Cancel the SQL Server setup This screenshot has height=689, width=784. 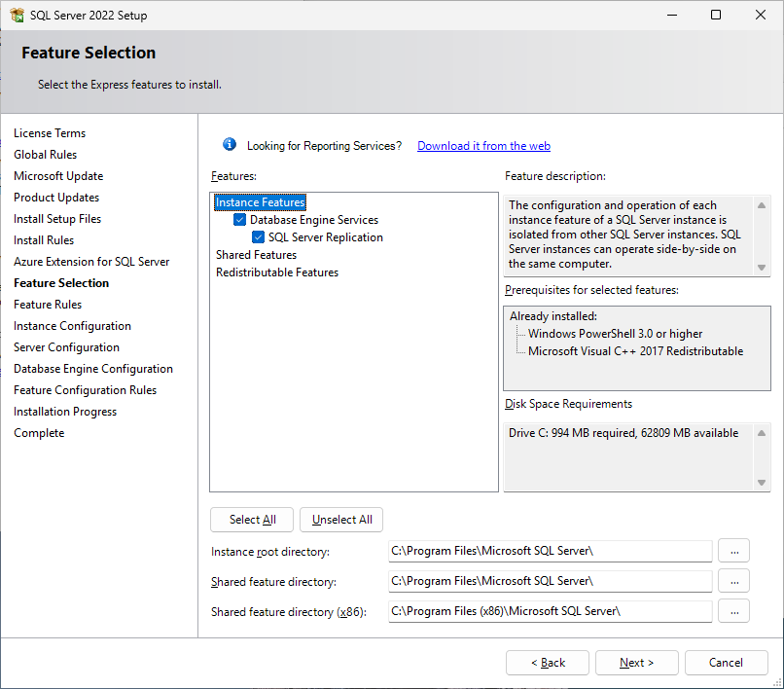click(726, 663)
